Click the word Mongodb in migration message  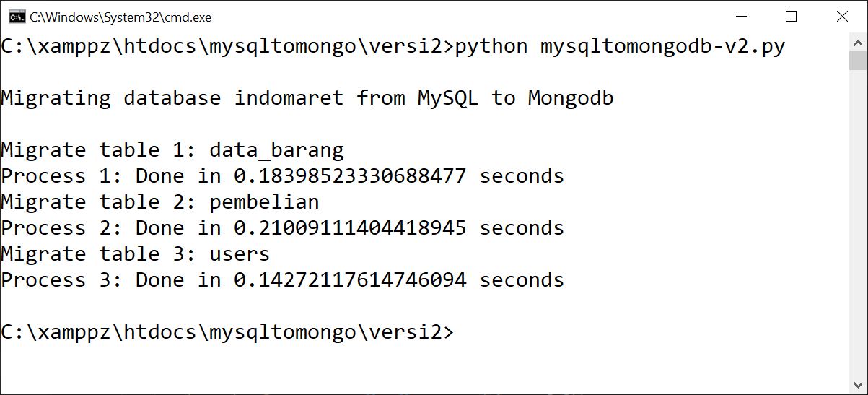[x=571, y=97]
